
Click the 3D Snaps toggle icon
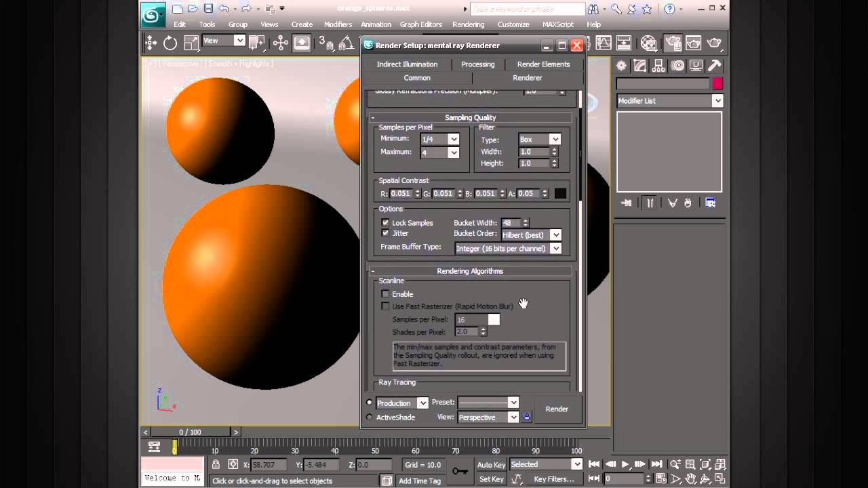326,43
